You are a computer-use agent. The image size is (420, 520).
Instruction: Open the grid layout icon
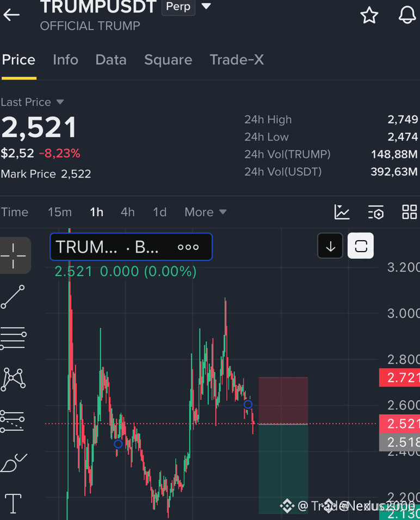coord(410,212)
